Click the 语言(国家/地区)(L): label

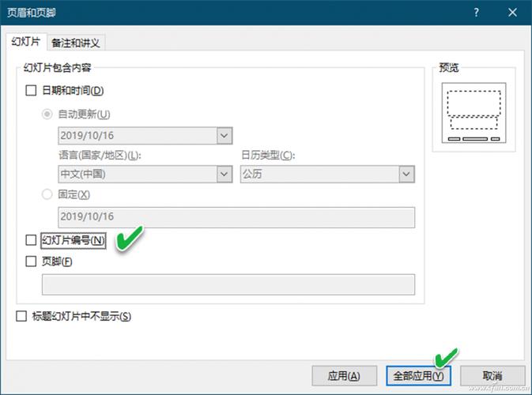pyautogui.click(x=100, y=156)
